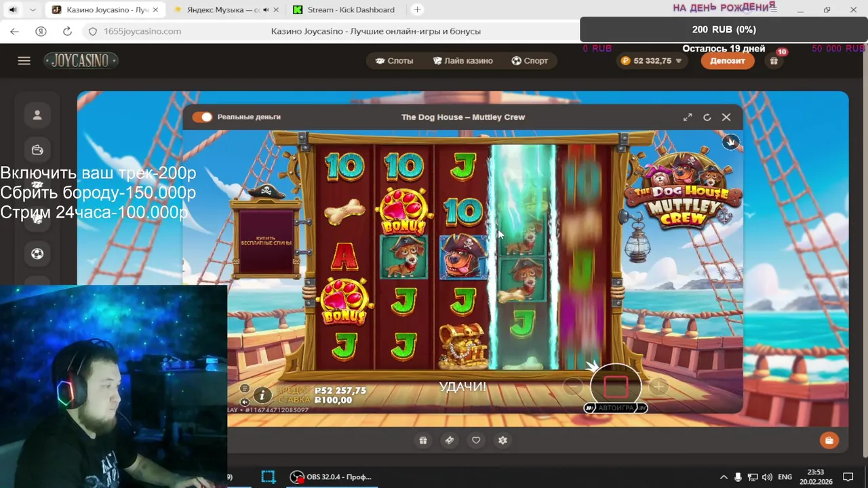Click the Yandex Я home button

tap(41, 31)
